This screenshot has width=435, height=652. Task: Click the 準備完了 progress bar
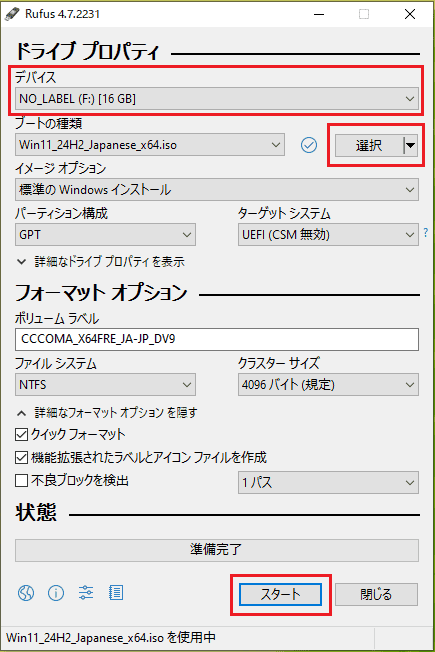217,550
